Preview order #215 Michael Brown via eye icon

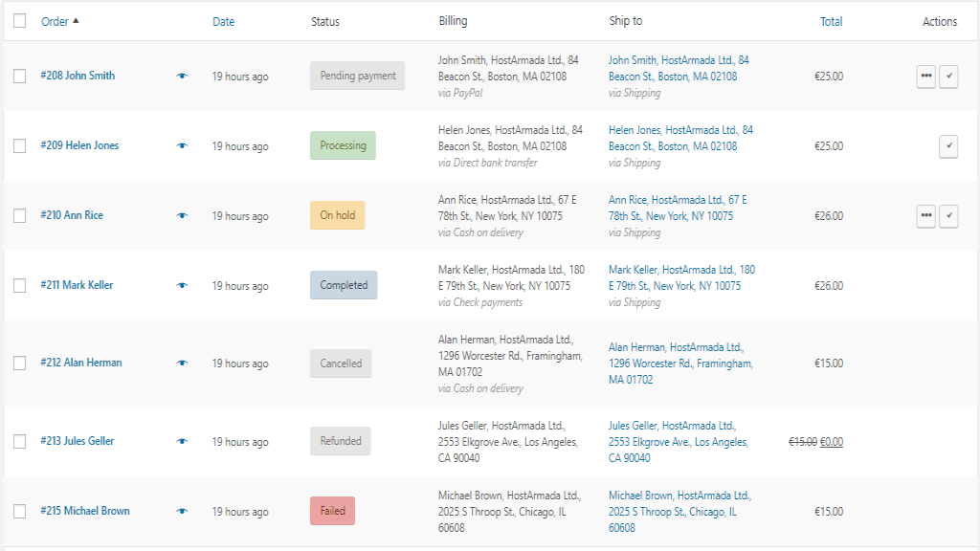[x=183, y=512]
